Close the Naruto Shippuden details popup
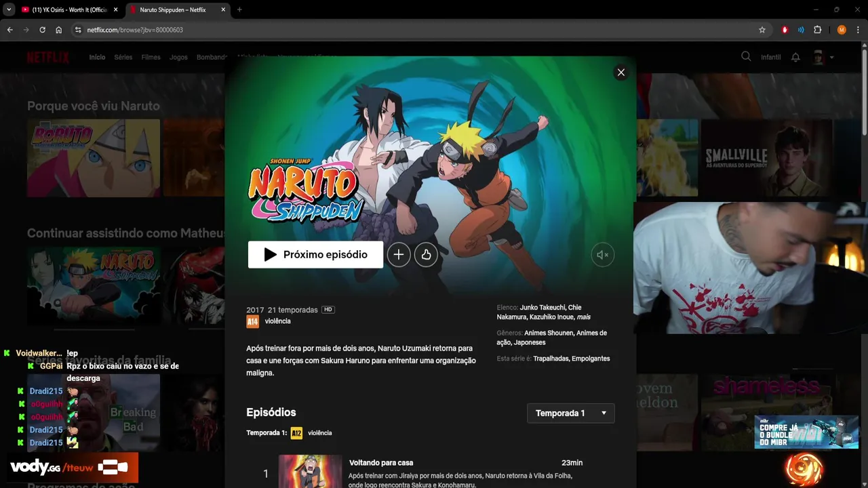Image resolution: width=868 pixels, height=488 pixels. 620,73
